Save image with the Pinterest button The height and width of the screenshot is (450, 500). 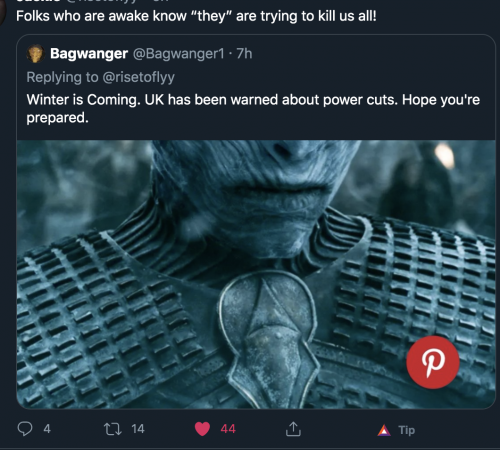coord(433,362)
